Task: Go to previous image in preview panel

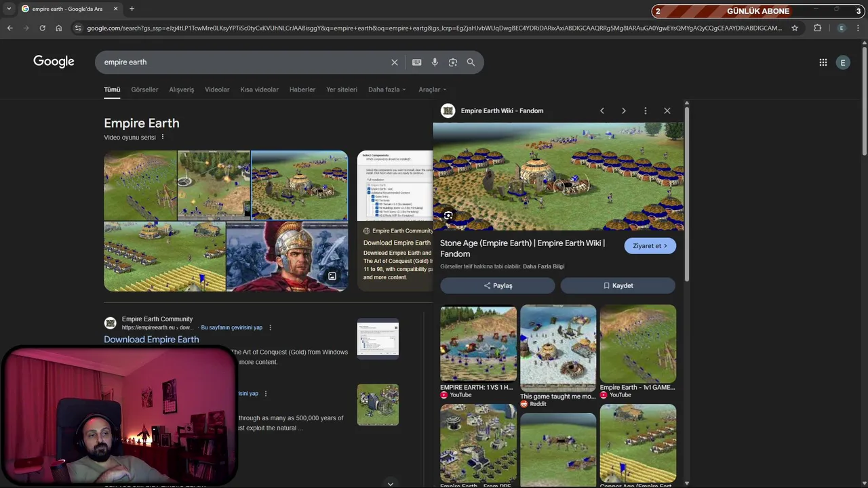Action: coord(602,110)
